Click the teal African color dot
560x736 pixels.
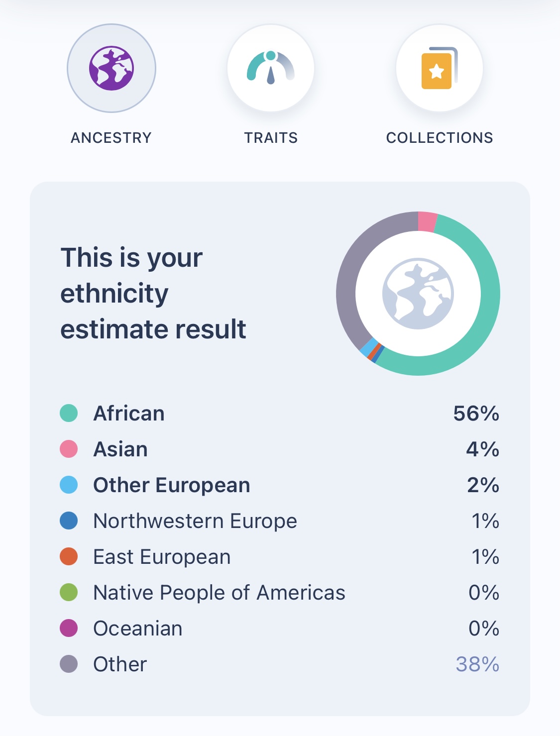pyautogui.click(x=69, y=413)
